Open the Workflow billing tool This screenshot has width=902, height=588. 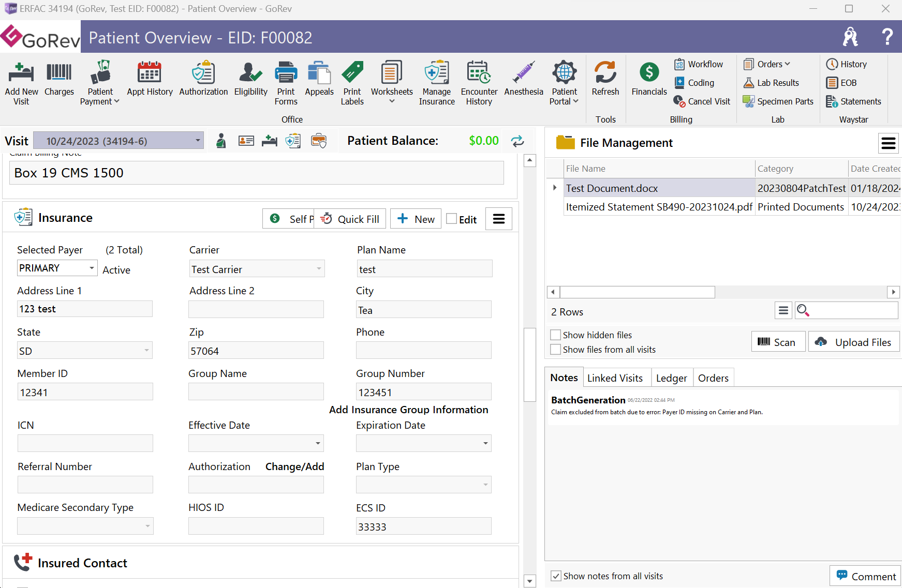699,64
